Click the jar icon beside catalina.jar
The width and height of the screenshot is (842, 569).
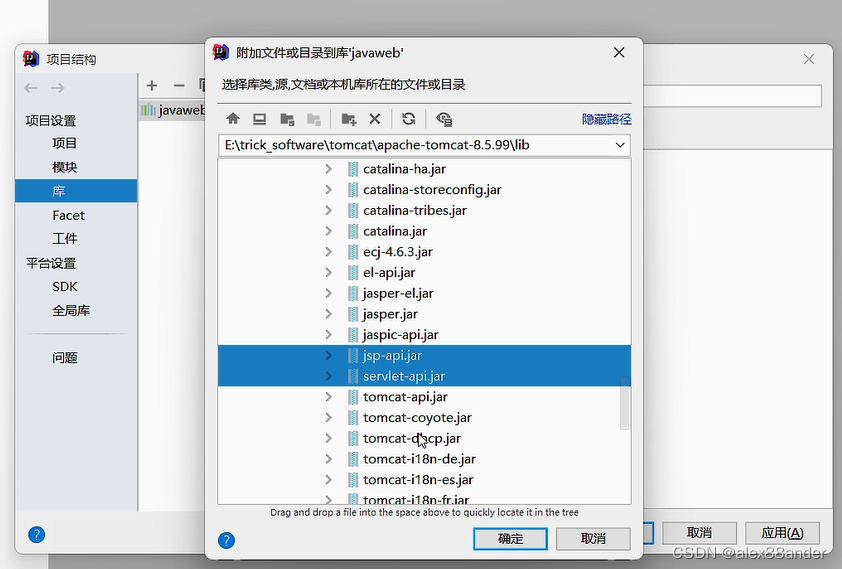coord(353,231)
